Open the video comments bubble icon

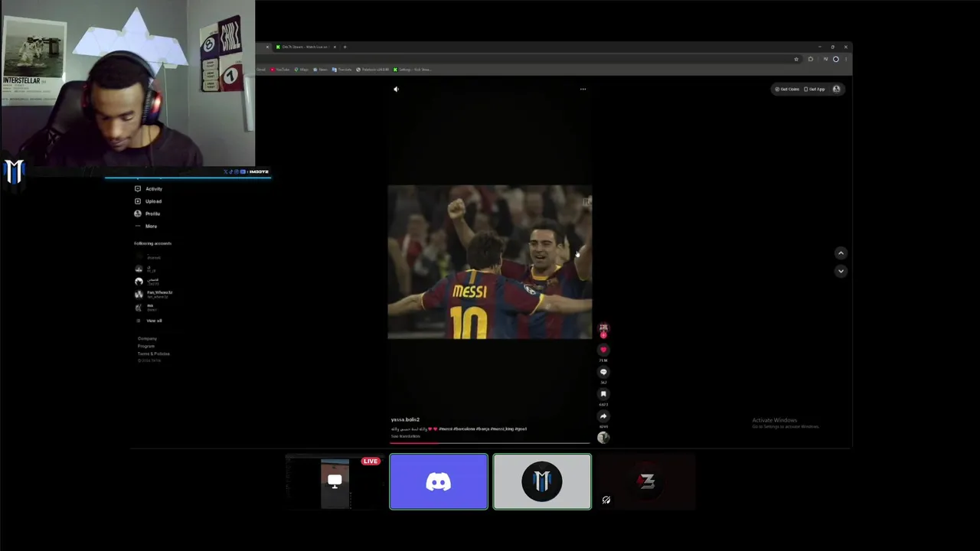coord(603,372)
